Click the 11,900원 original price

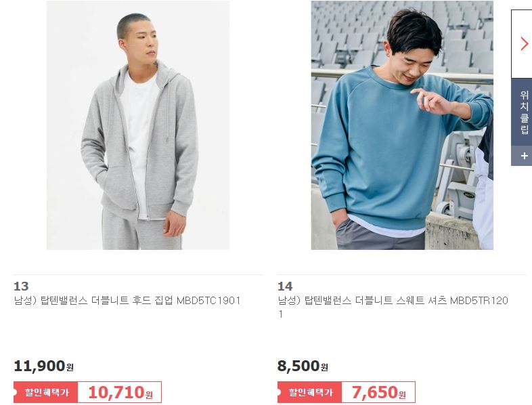point(44,366)
